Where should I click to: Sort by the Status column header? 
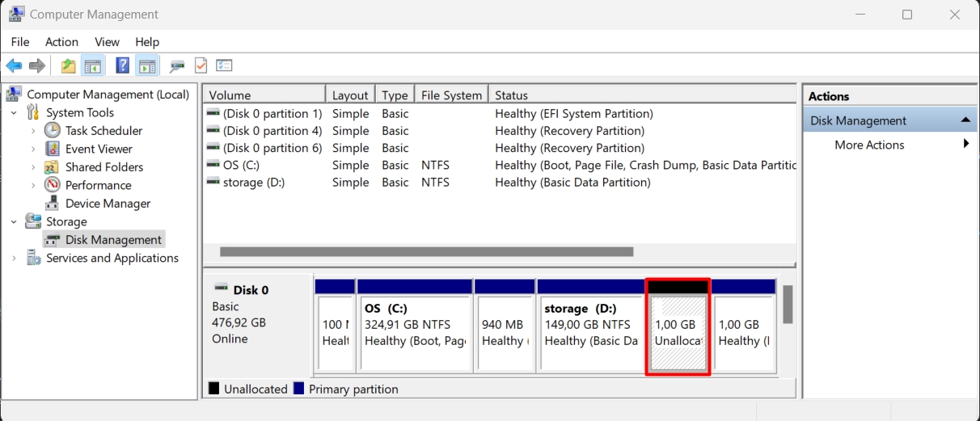click(643, 95)
